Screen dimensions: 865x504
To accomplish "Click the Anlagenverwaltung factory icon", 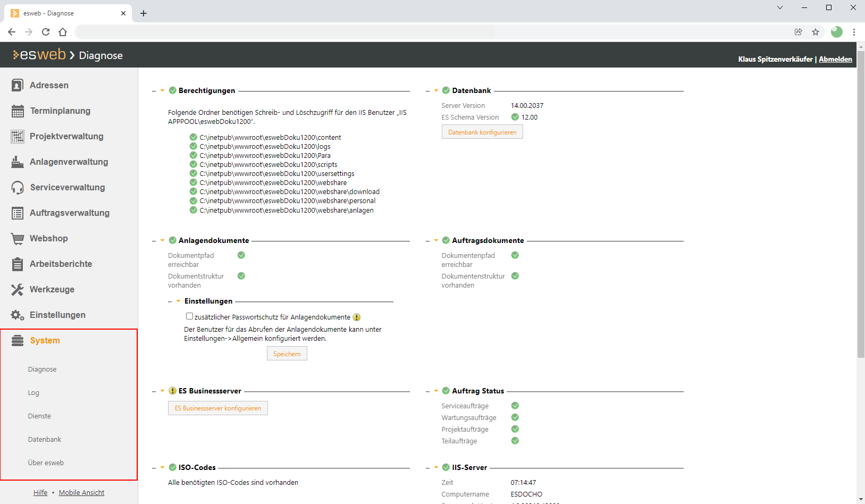I will coord(18,162).
